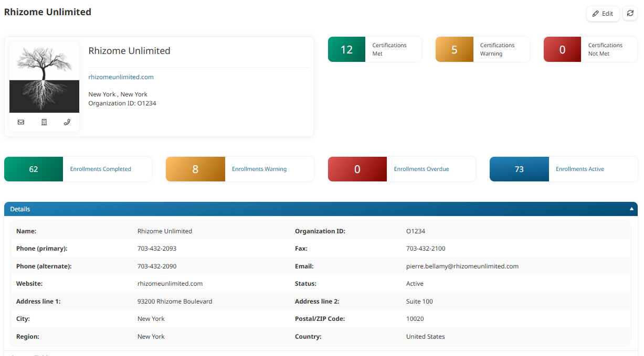Viewport: 644px width, 356px height.
Task: Click the 'Phone (primary):' field label
Action: [42, 249]
